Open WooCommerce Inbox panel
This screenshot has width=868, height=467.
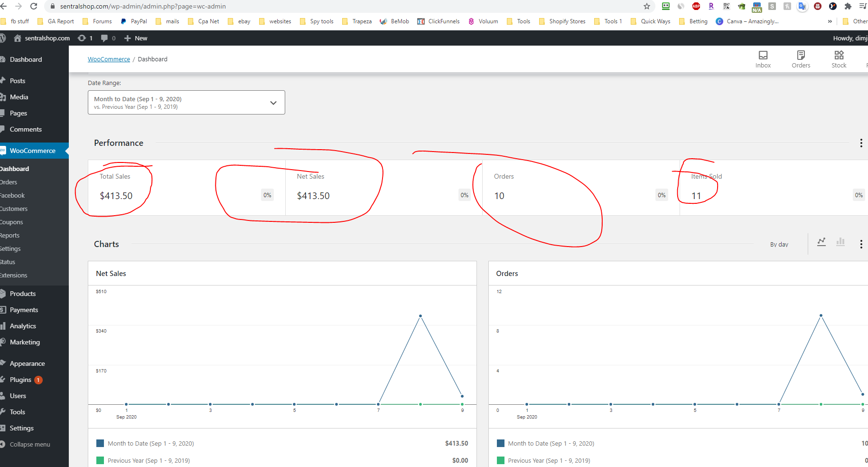pyautogui.click(x=763, y=59)
